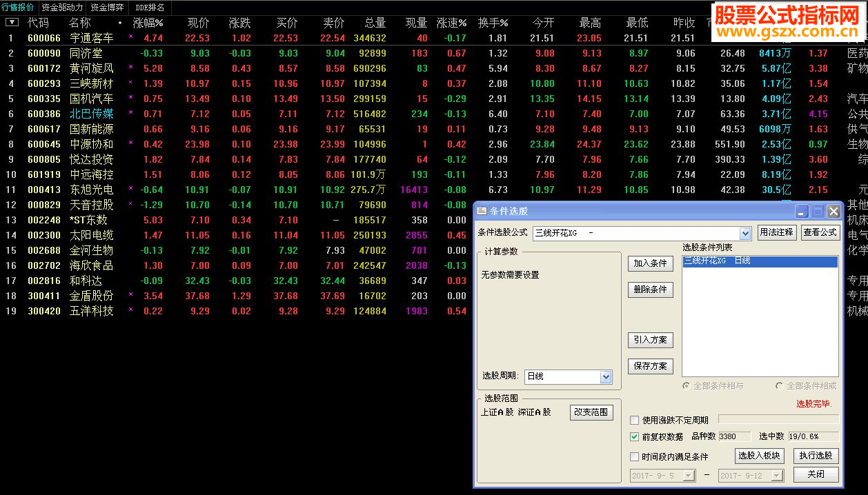The width and height of the screenshot is (868, 495).
Task: Click the 删除条件 button
Action: 651,290
